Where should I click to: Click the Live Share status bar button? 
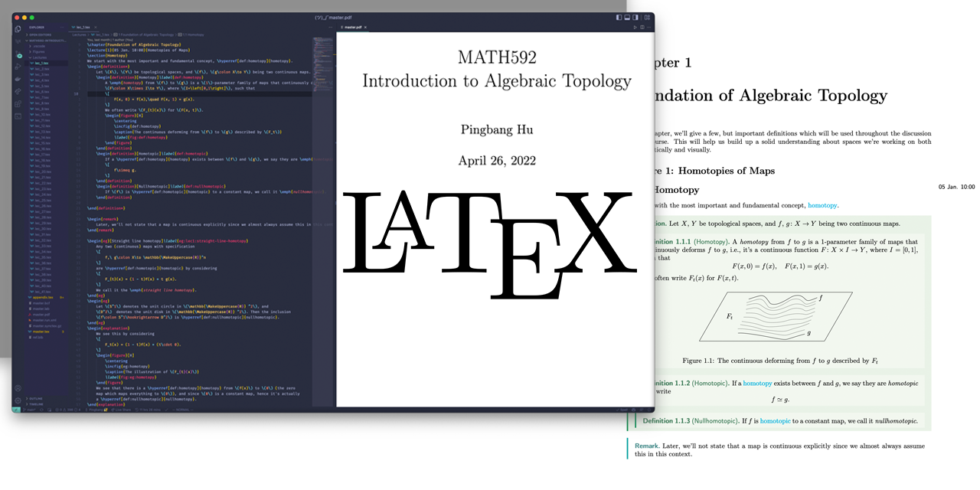[x=119, y=410]
